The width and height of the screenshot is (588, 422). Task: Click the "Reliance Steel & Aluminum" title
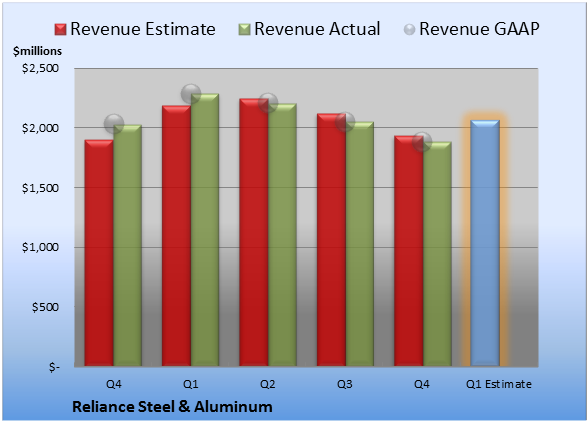172,407
